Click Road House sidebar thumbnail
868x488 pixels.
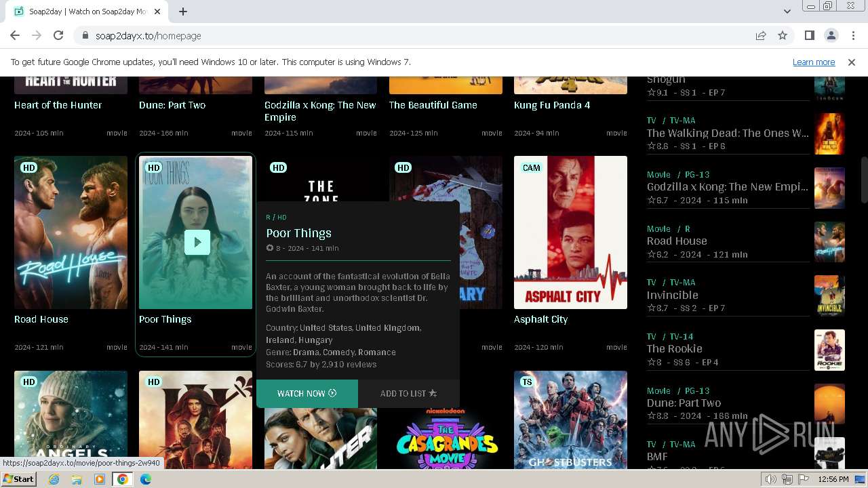(829, 242)
